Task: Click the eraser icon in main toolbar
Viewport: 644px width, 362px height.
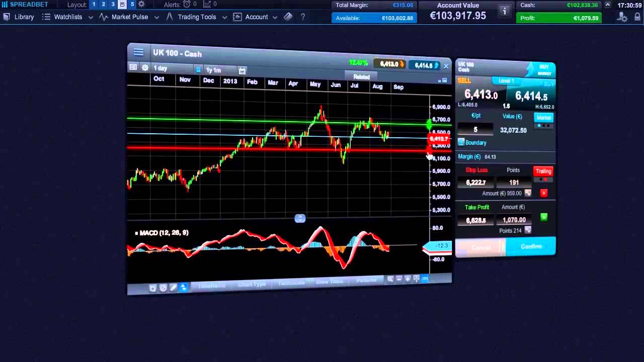Action: 288,17
